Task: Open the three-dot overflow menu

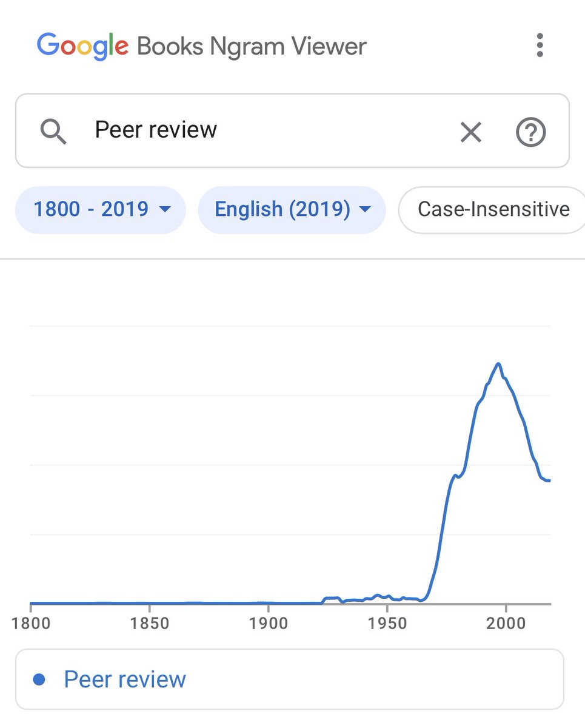Action: [x=540, y=45]
